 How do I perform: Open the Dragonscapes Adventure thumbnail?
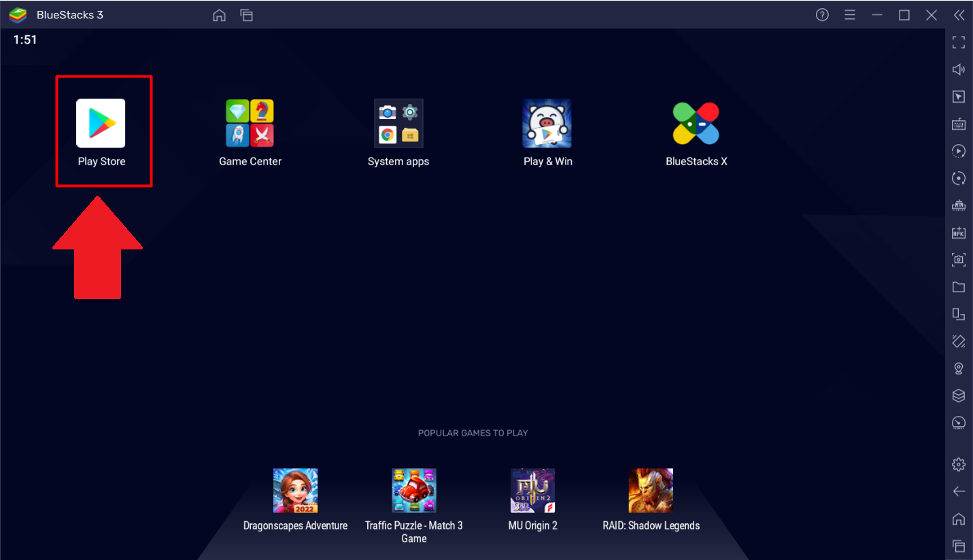[295, 490]
